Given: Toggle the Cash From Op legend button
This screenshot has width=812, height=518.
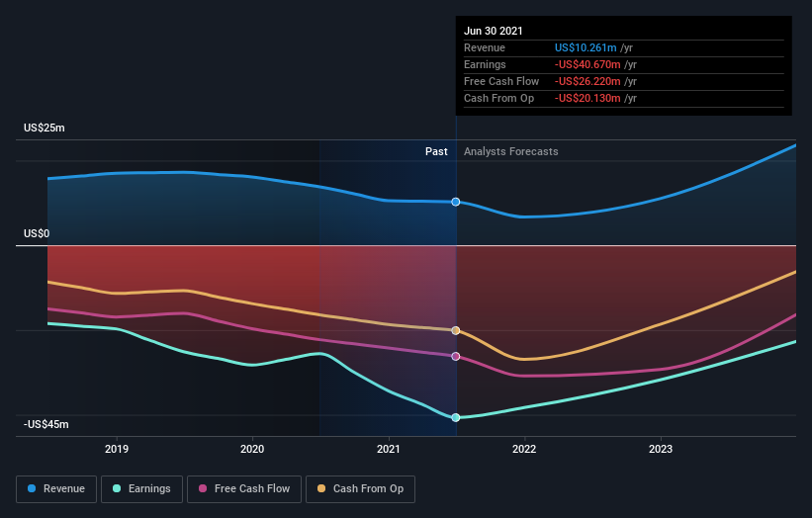Looking at the screenshot, I should pos(360,489).
